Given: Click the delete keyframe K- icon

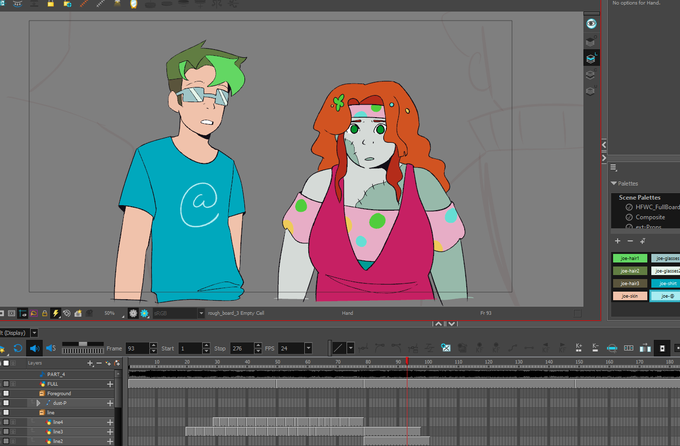Looking at the screenshot, I should (595, 348).
